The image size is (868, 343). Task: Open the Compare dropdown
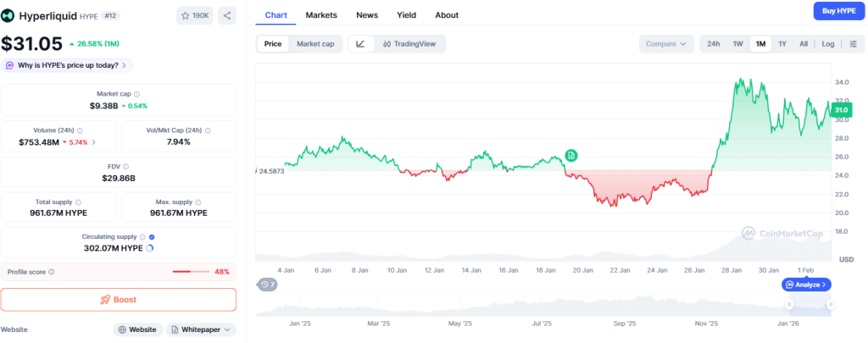[x=665, y=44]
